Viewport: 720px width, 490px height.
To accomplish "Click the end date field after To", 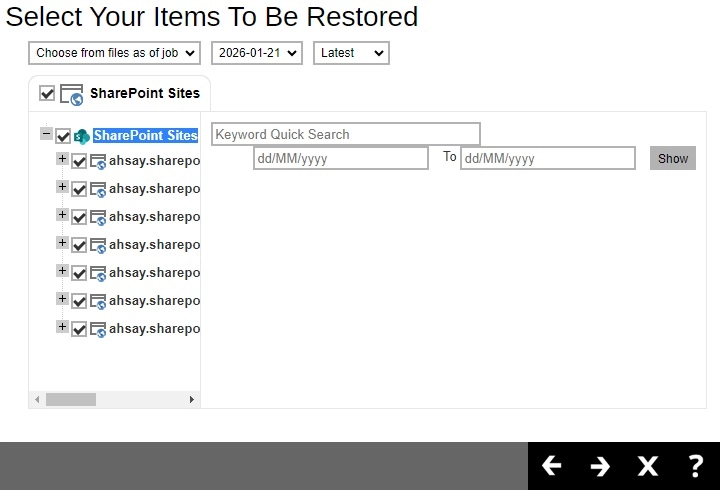I will click(548, 158).
